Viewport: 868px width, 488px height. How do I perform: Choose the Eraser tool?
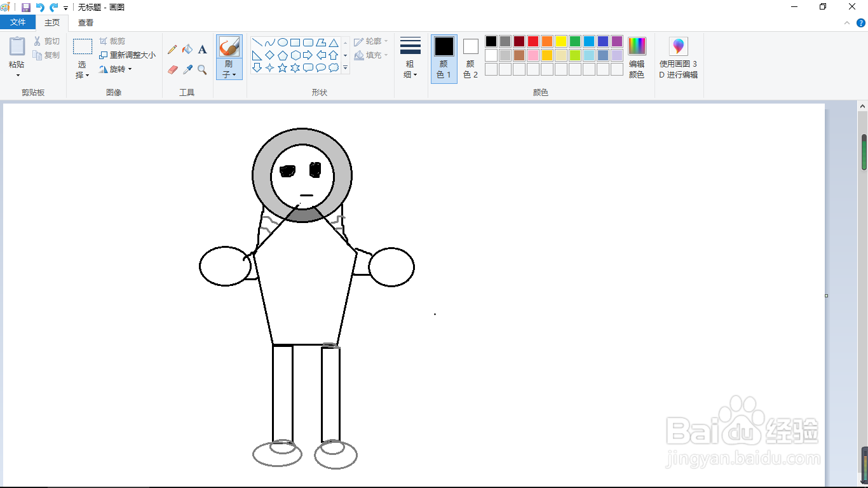point(172,70)
